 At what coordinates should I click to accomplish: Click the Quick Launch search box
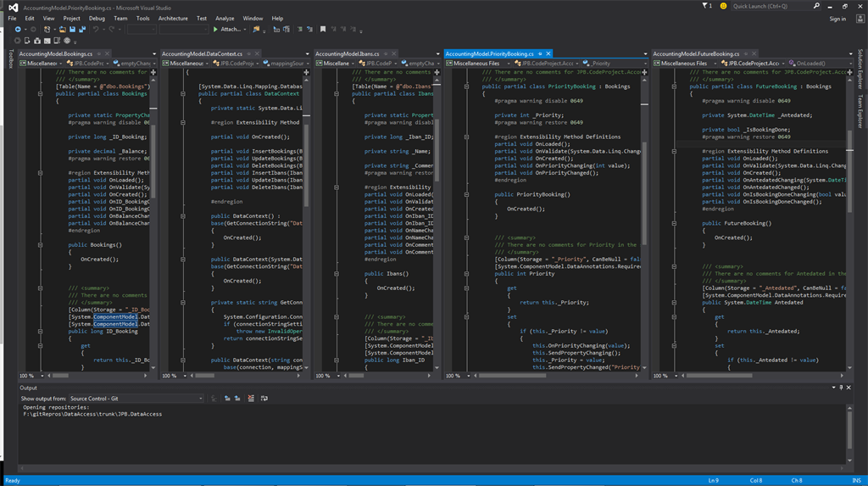767,6
